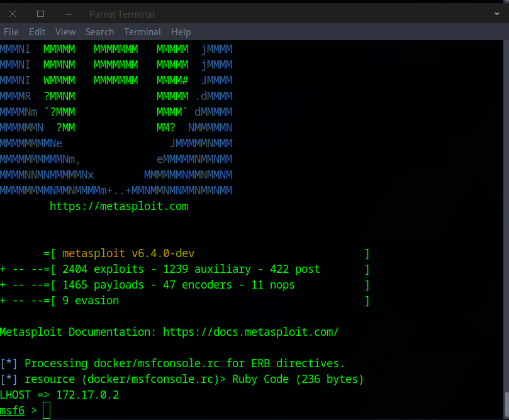Maximize the Parrot Terminal window

[x=40, y=14]
